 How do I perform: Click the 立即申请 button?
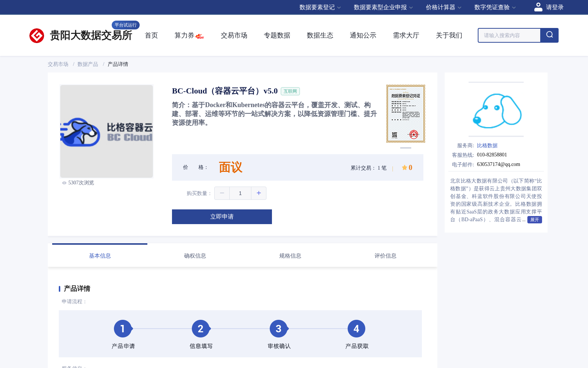click(x=222, y=217)
